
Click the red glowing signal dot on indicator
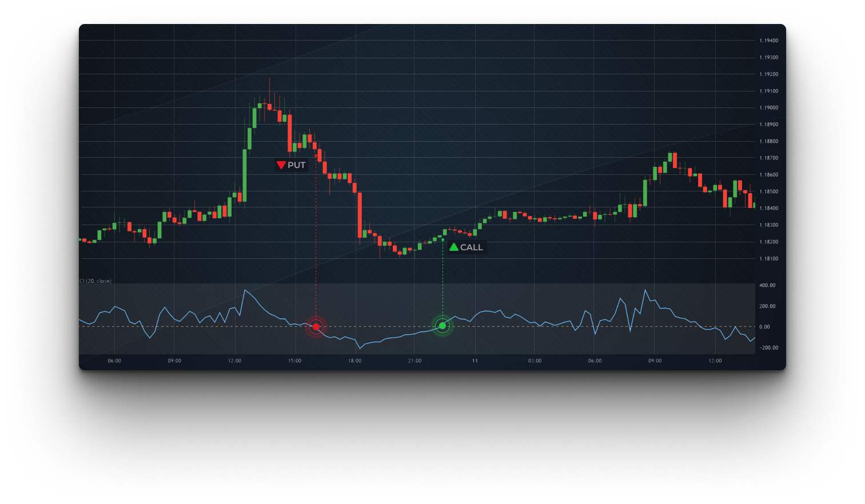(x=316, y=327)
